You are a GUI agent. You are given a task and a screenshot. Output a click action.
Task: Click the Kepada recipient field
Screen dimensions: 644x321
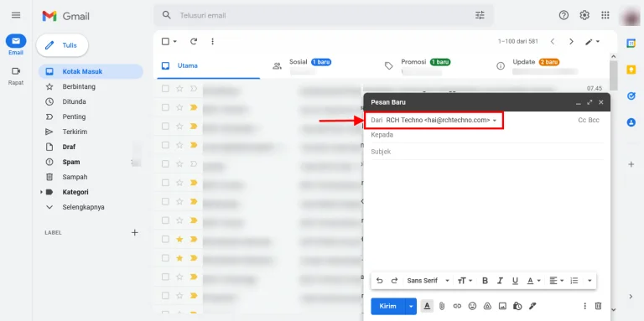487,135
